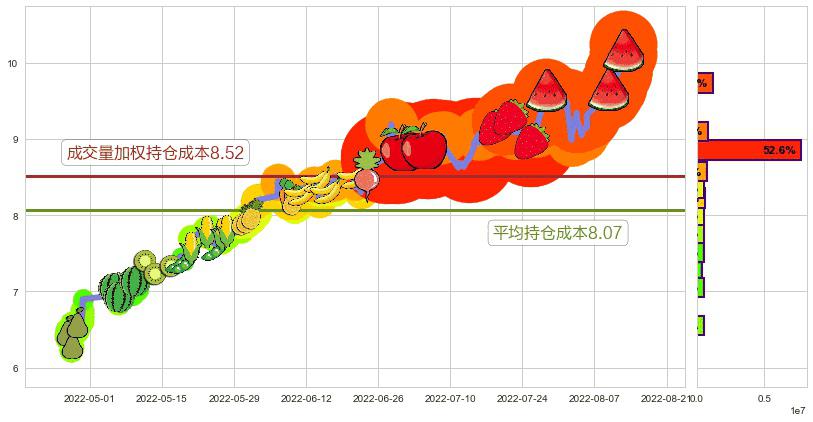Click the corn cobs marker

(x=205, y=236)
